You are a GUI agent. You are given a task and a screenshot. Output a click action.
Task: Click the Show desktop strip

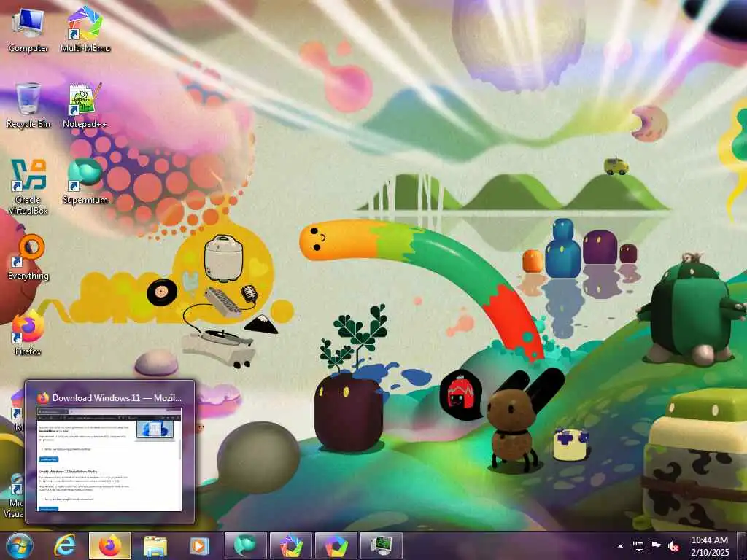pos(742,545)
